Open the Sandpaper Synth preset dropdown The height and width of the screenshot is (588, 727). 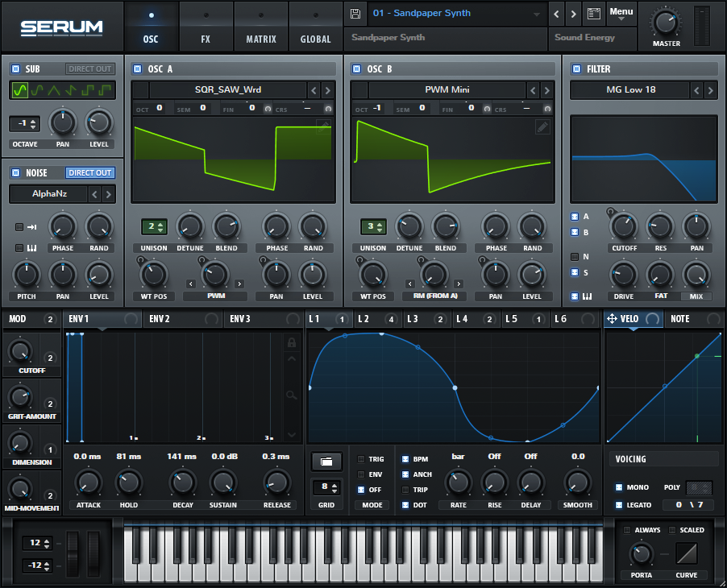[455, 14]
